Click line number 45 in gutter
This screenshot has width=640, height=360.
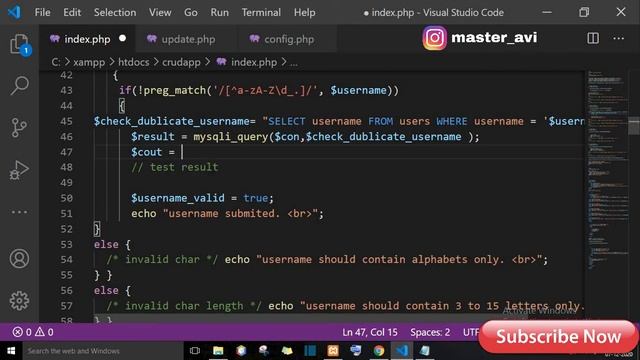click(67, 121)
